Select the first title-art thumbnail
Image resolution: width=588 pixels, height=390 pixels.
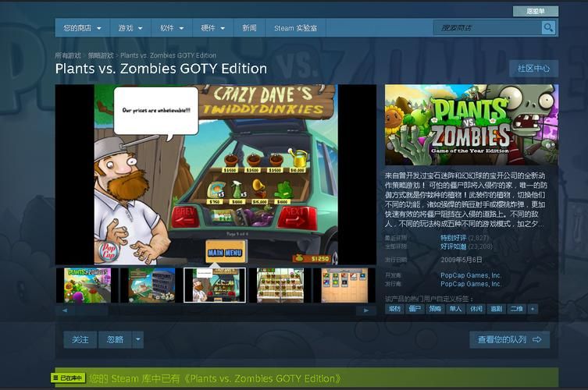[x=87, y=285]
